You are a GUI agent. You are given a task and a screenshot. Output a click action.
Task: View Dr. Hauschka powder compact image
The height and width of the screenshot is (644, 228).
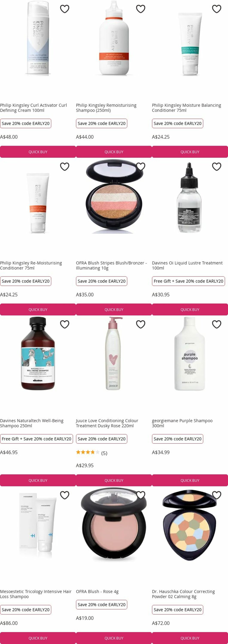(190, 524)
